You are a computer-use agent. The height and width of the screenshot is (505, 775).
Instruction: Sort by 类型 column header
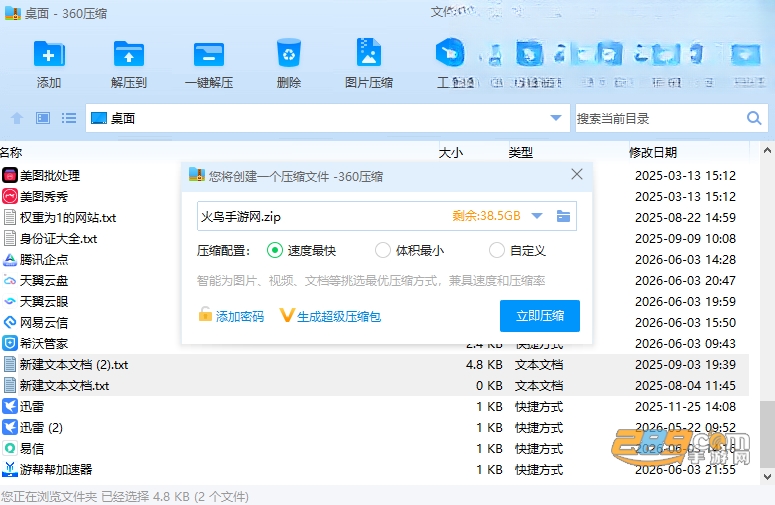point(520,153)
